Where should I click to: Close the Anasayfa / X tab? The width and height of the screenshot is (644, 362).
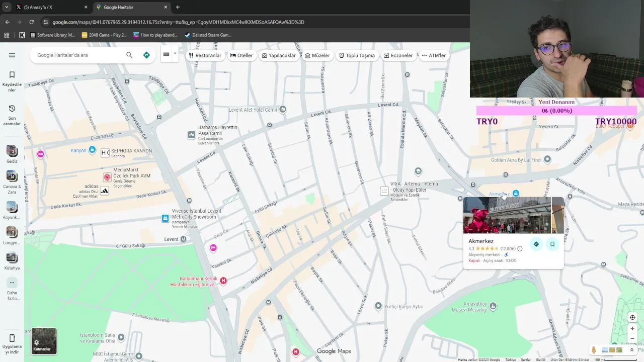[86, 7]
